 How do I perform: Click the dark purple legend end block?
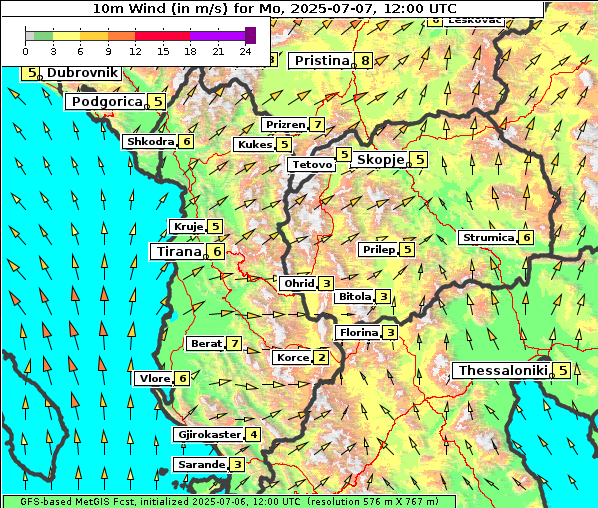250,35
